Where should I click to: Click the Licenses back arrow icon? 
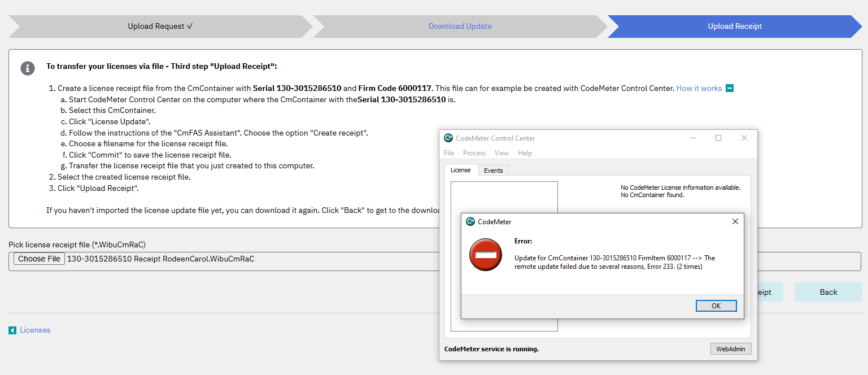pos(12,330)
